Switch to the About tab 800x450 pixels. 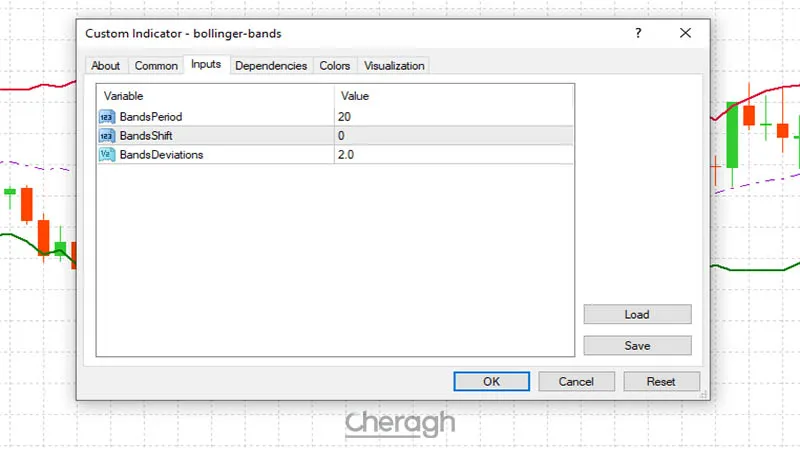105,66
